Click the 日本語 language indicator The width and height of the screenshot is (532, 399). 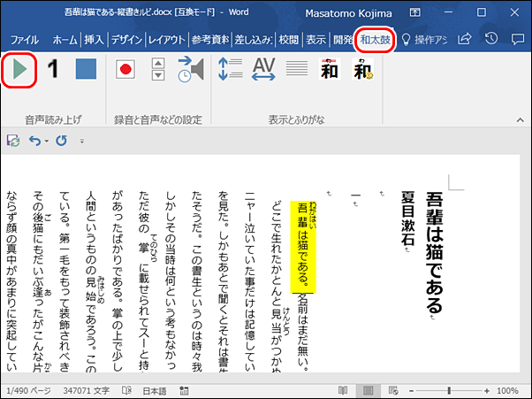(x=155, y=391)
